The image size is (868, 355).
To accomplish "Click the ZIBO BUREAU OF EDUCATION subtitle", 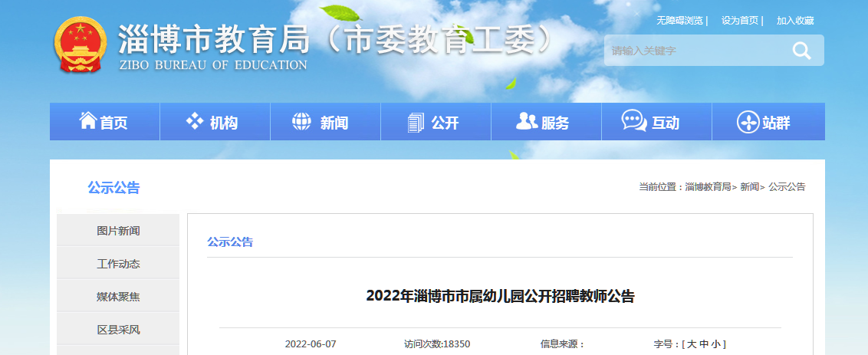I will (x=213, y=65).
